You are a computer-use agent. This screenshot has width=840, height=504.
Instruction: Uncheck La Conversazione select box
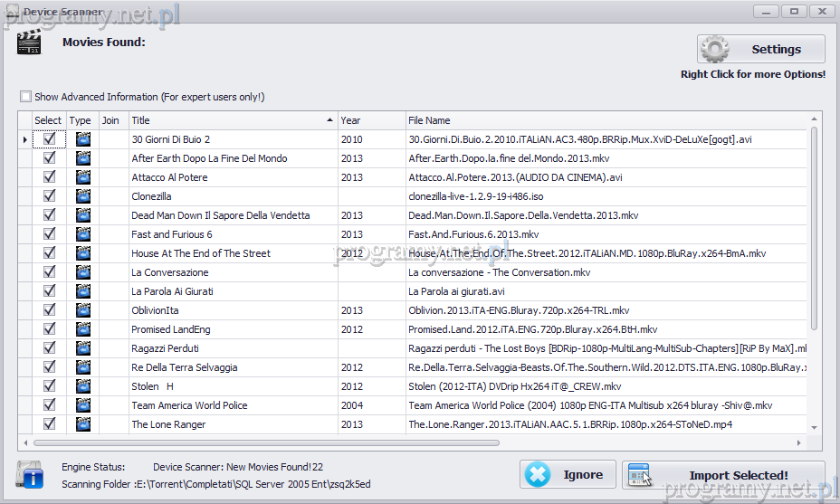tap(50, 272)
